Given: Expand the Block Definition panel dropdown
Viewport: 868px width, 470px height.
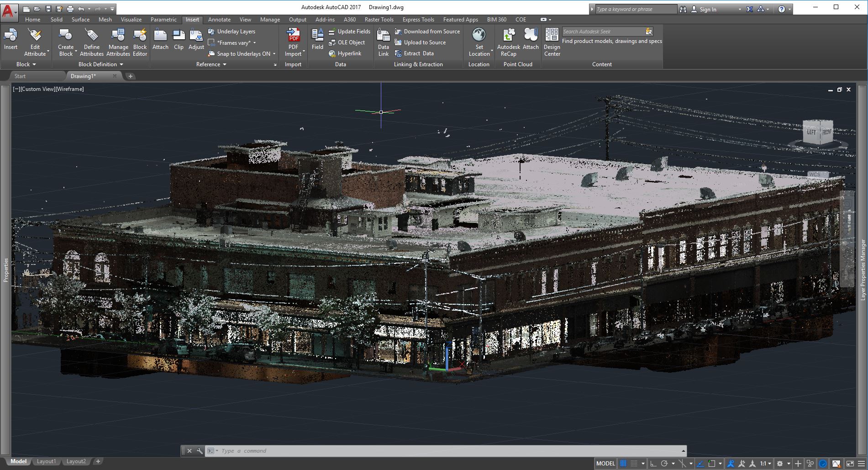Looking at the screenshot, I should point(101,64).
